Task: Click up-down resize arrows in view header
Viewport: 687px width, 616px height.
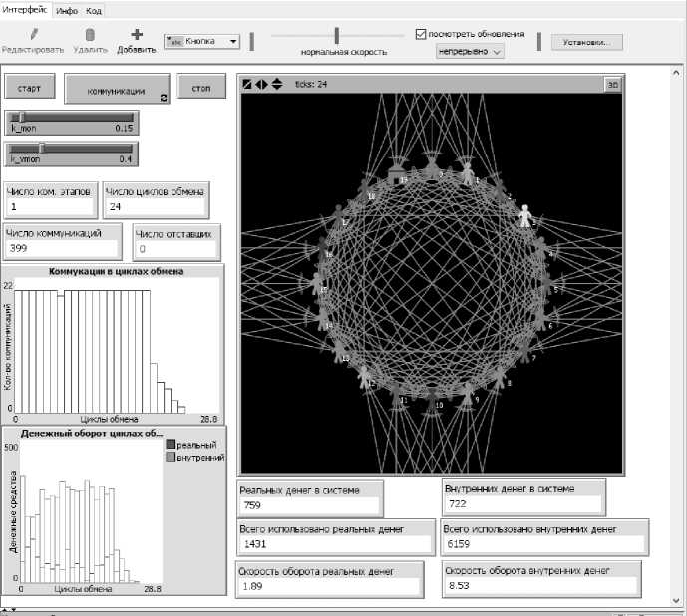Action: [x=277, y=84]
